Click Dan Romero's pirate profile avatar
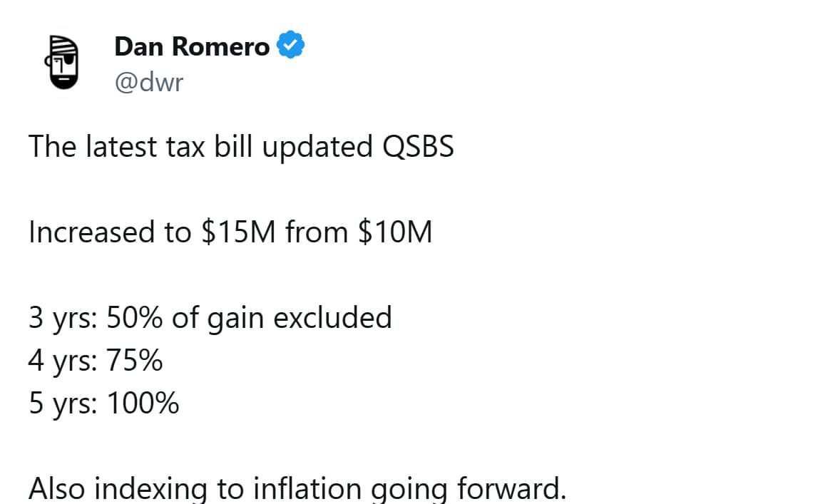 tap(63, 63)
